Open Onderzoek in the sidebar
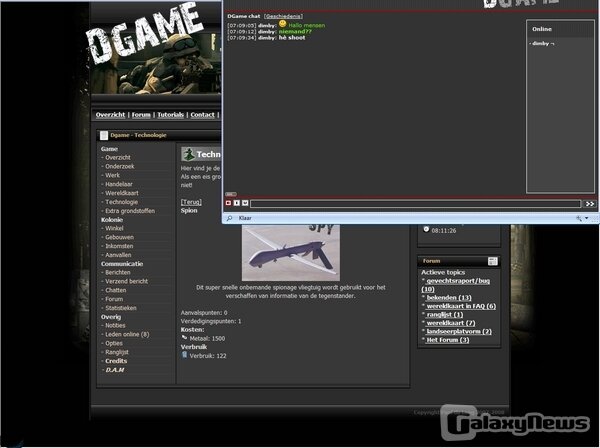Image resolution: width=600 pixels, height=448 pixels. click(120, 166)
